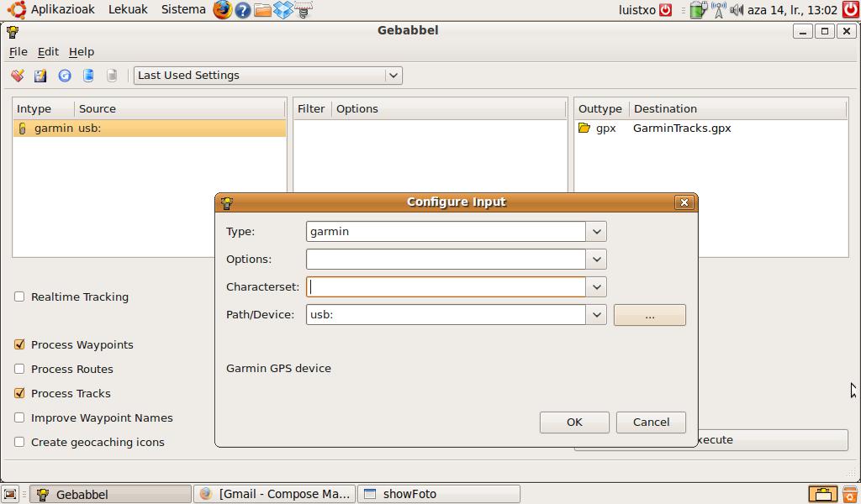This screenshot has height=504, width=861.
Task: Click the clock showing aza 14, 13:02
Action: pyautogui.click(x=792, y=10)
